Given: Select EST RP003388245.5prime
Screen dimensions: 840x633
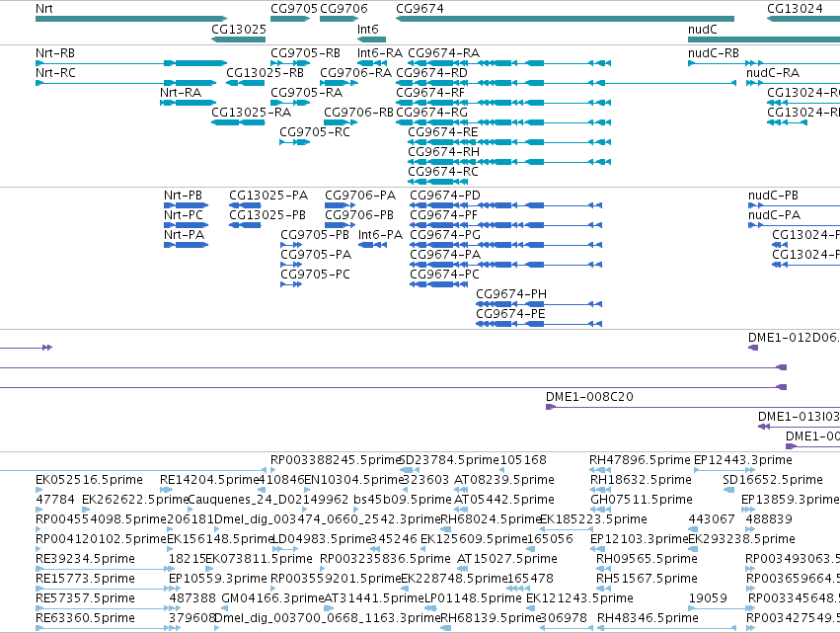Looking at the screenshot, I should coord(335,460).
